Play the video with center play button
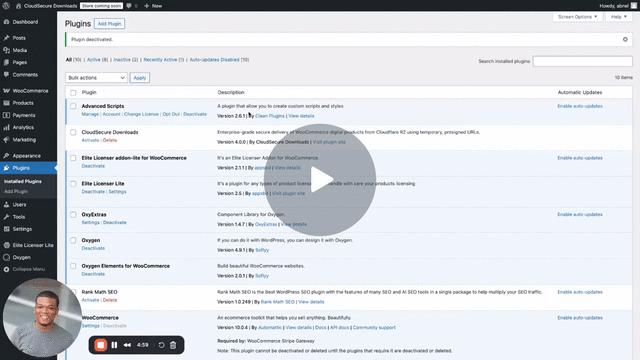The width and height of the screenshot is (640, 360). (320, 180)
